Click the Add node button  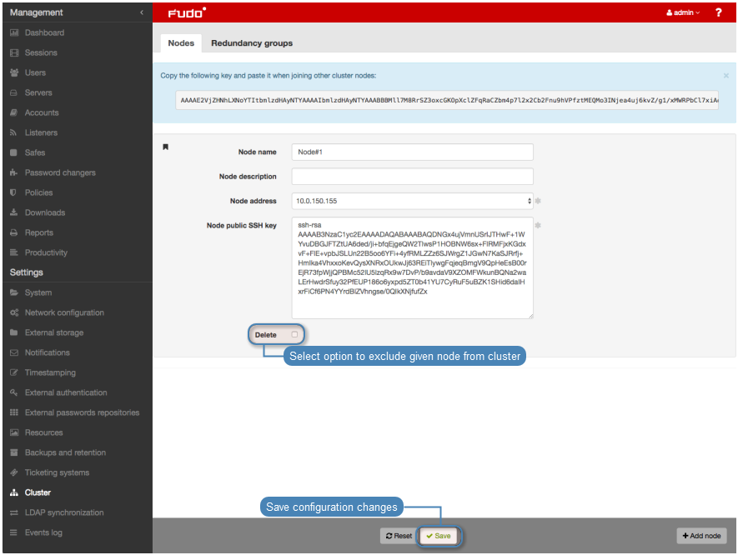tap(701, 536)
